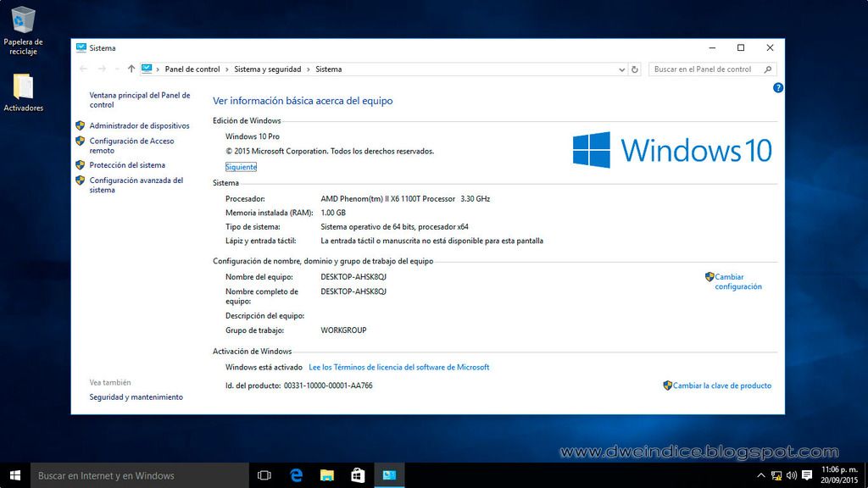
Task: Open the Activadores folder on the desktop
Action: coord(24,88)
